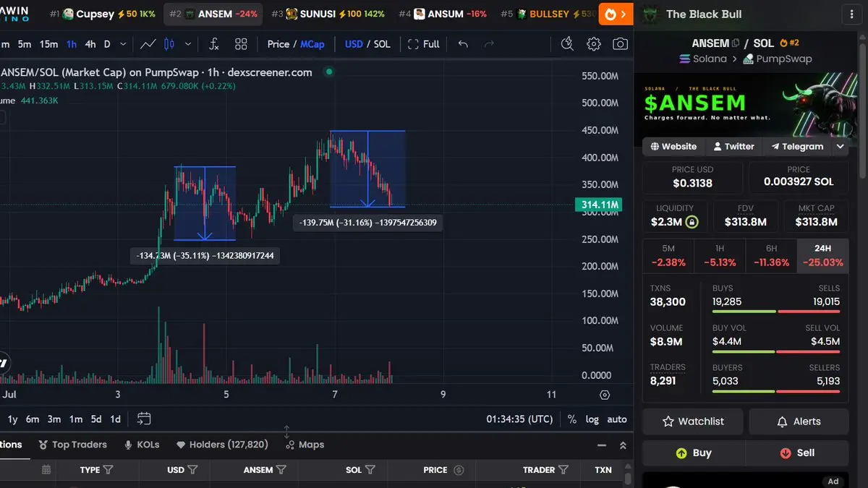Open the go-to-date calendar icon
Viewport: 868px width, 488px height.
click(144, 419)
